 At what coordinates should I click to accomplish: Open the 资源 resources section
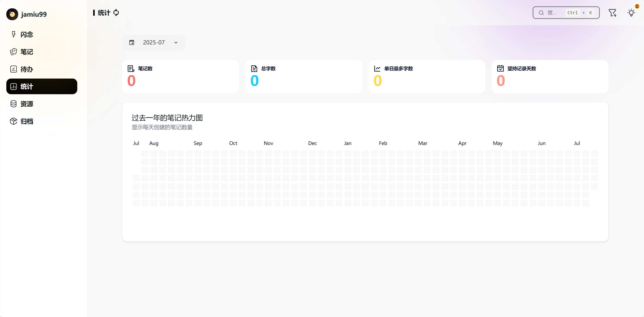pyautogui.click(x=42, y=104)
